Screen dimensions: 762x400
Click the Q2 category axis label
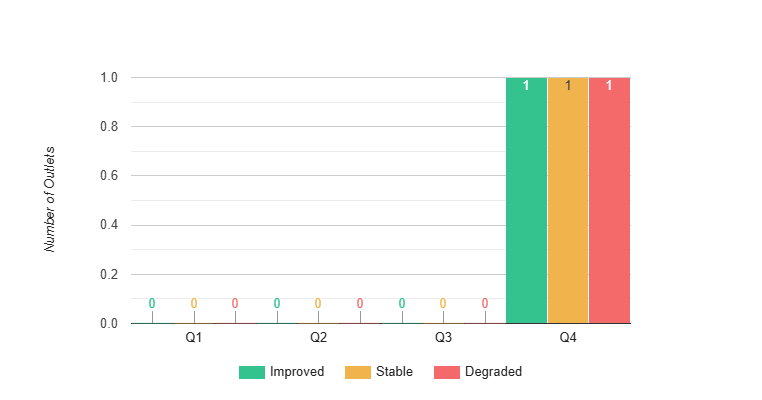click(x=318, y=338)
